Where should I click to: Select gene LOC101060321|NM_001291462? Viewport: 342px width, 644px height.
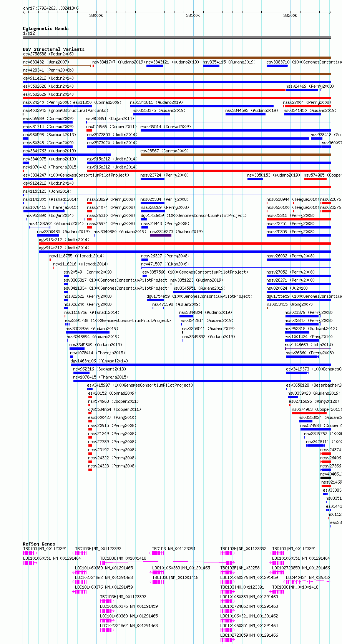pyautogui.click(x=249, y=616)
